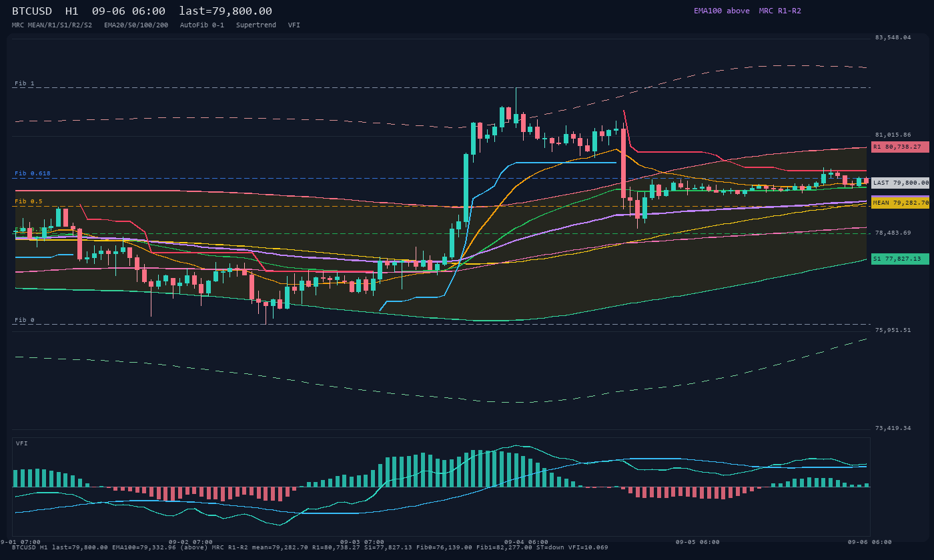Click the 'VFI' title of the lower panel

22,443
